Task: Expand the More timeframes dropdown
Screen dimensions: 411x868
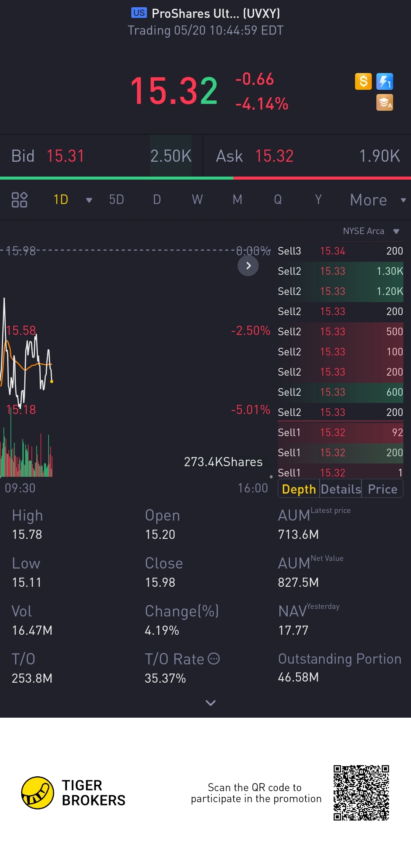Action: point(403,200)
